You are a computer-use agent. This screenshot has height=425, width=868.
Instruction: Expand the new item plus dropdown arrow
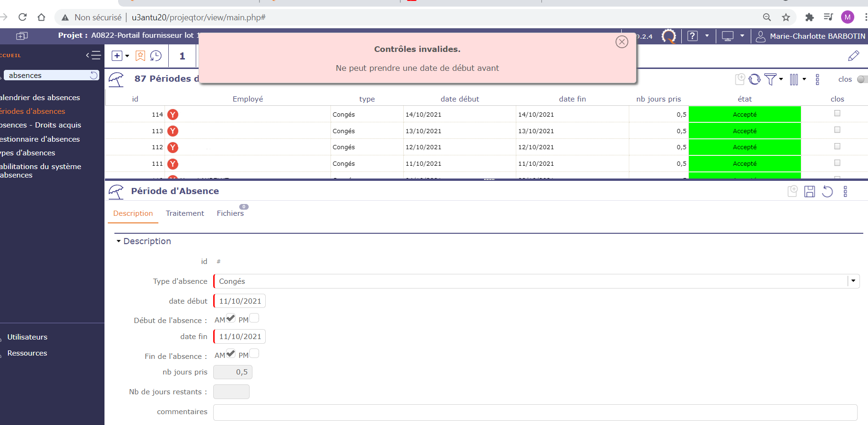point(127,56)
